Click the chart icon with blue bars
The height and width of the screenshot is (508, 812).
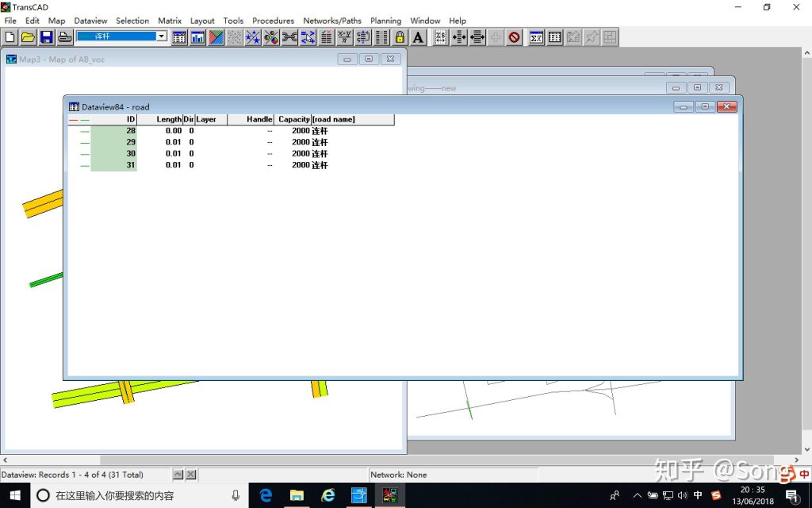pos(197,37)
